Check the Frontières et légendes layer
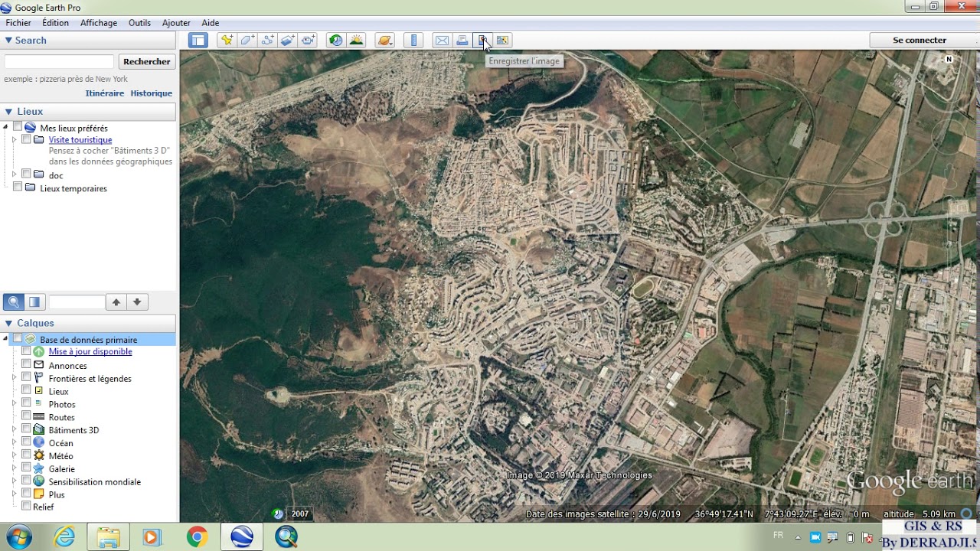The width and height of the screenshot is (980, 551). pos(26,377)
